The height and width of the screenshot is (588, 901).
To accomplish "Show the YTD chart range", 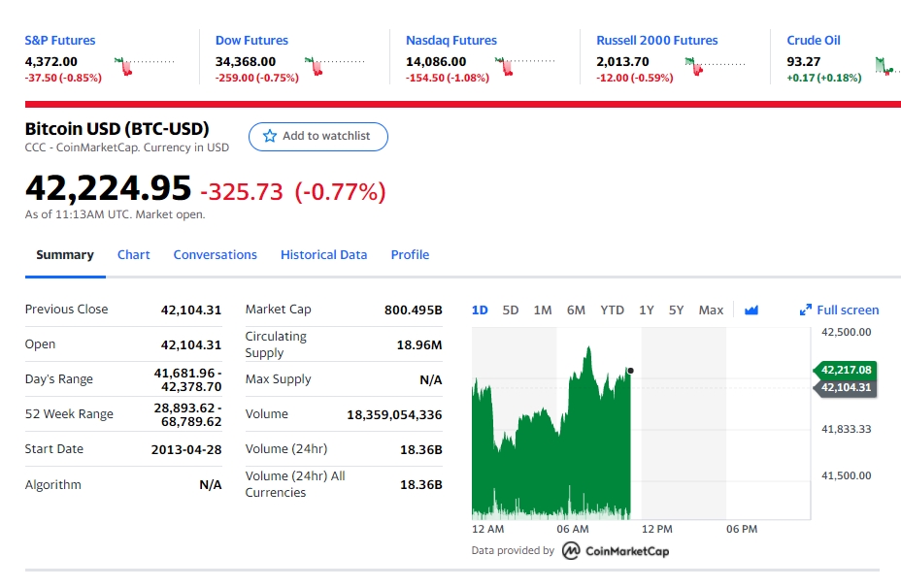I will [612, 310].
